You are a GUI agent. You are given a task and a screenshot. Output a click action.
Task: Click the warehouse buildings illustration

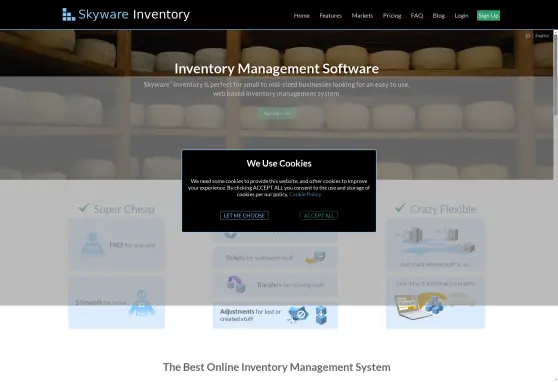pos(435,241)
